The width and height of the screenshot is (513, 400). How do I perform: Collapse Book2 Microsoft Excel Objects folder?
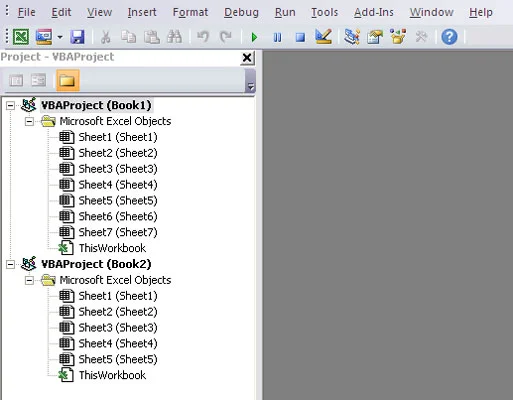coord(29,280)
